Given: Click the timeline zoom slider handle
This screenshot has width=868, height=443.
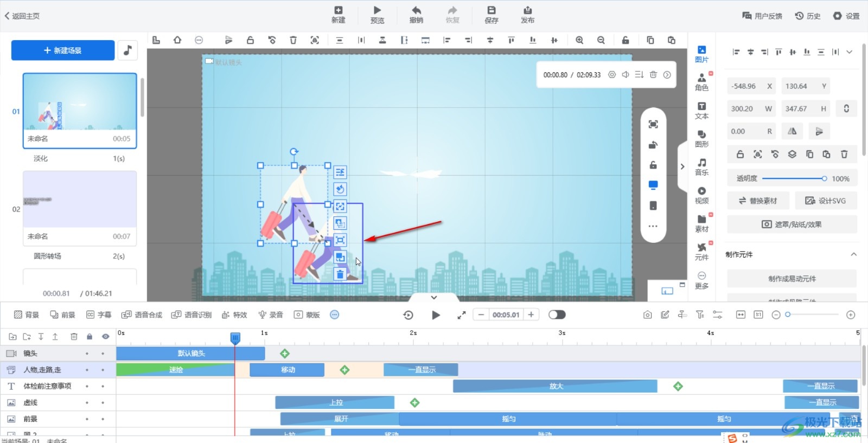Looking at the screenshot, I should [x=788, y=314].
